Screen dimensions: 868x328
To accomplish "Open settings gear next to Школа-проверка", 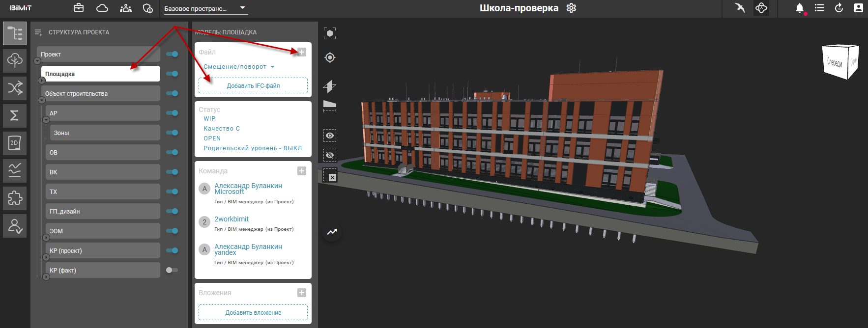I will [571, 8].
